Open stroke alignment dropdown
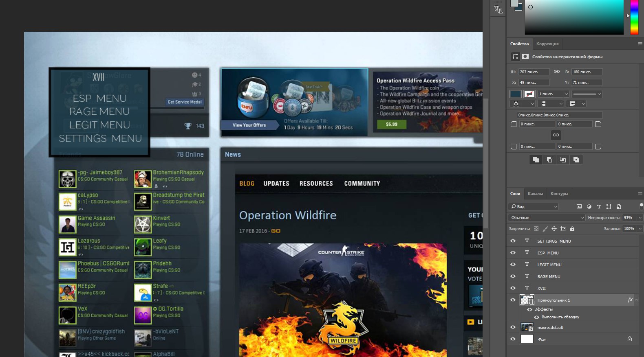 (522, 104)
